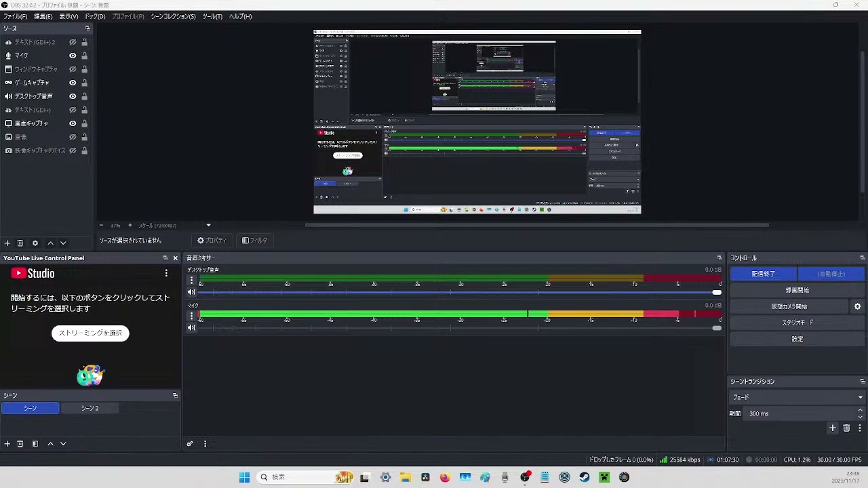Toggle lock on 画面キャプチャ source
Image resolution: width=868 pixels, height=488 pixels.
coord(84,123)
